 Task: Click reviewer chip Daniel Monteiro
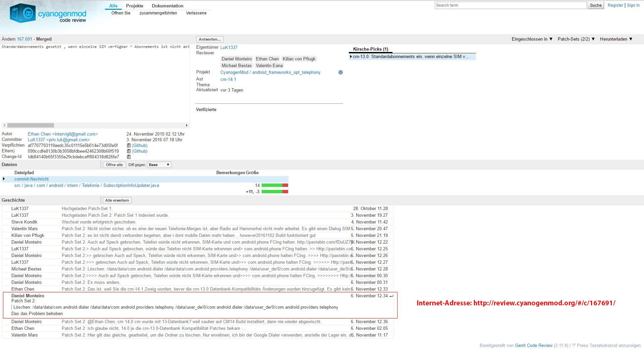[x=237, y=59]
